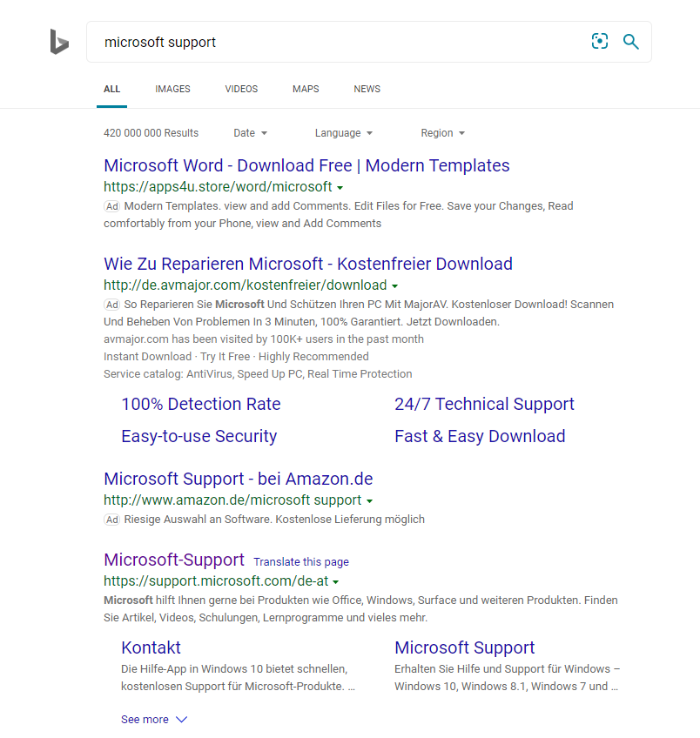This screenshot has width=700, height=738.
Task: Open the 24/7 Technical Support sitelink
Action: [x=484, y=405]
